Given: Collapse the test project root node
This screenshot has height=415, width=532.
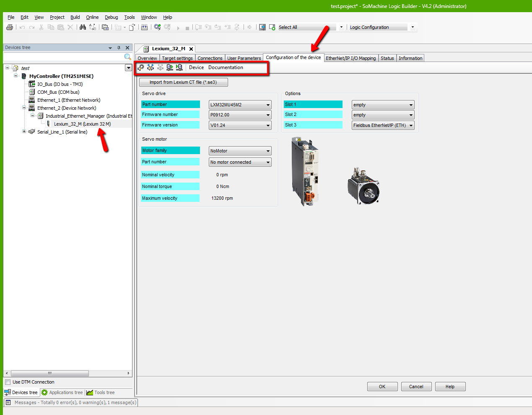Looking at the screenshot, I should click(x=7, y=68).
